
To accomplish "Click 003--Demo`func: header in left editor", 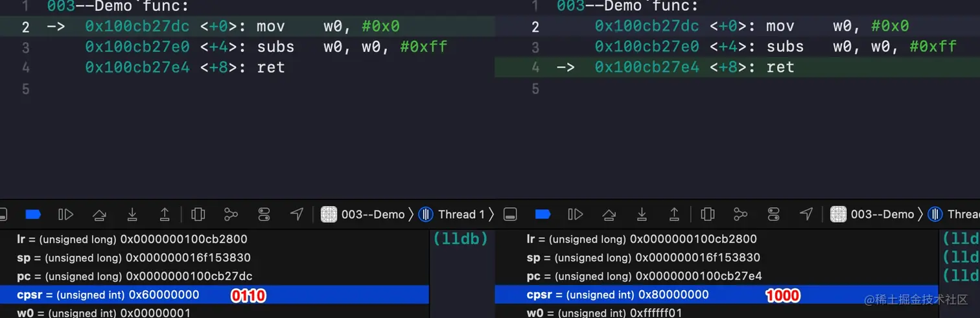I will pyautogui.click(x=118, y=6).
